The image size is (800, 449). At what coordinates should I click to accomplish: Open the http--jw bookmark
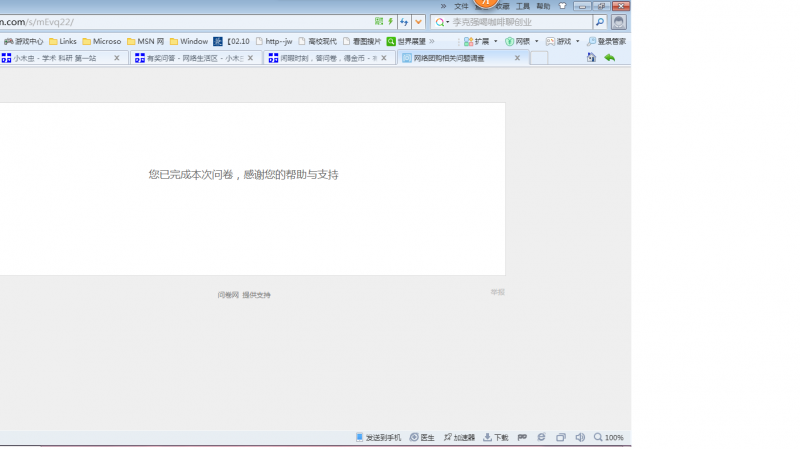click(274, 41)
